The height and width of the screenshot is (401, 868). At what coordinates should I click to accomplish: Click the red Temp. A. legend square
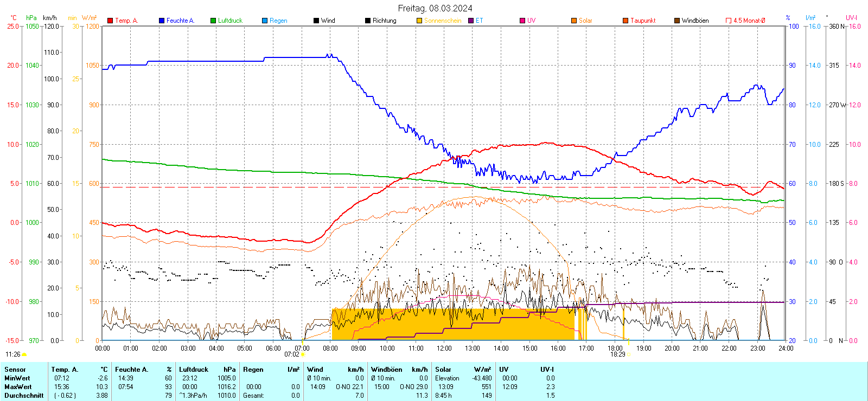coord(110,21)
